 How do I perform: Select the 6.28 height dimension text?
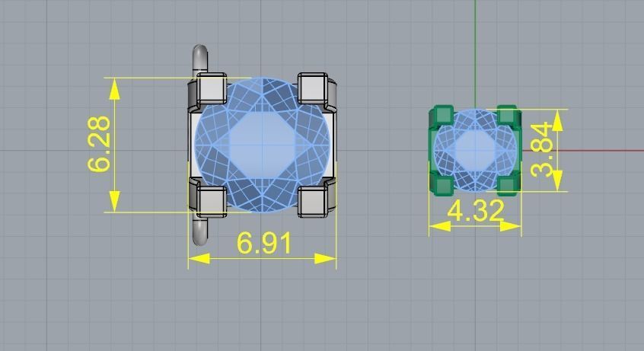[x=99, y=144]
